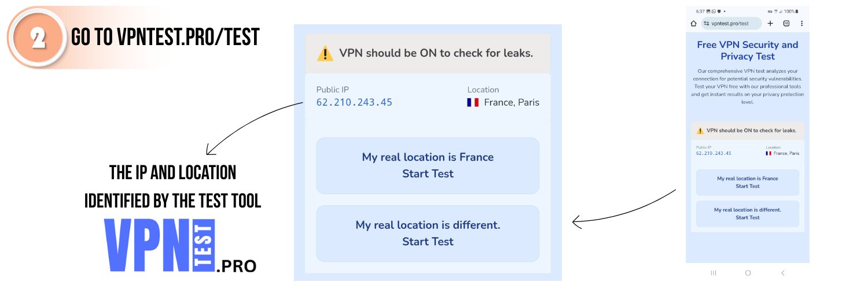Tap phone's "My real location is different" Start Test
This screenshot has height=289, width=868.
point(747,214)
